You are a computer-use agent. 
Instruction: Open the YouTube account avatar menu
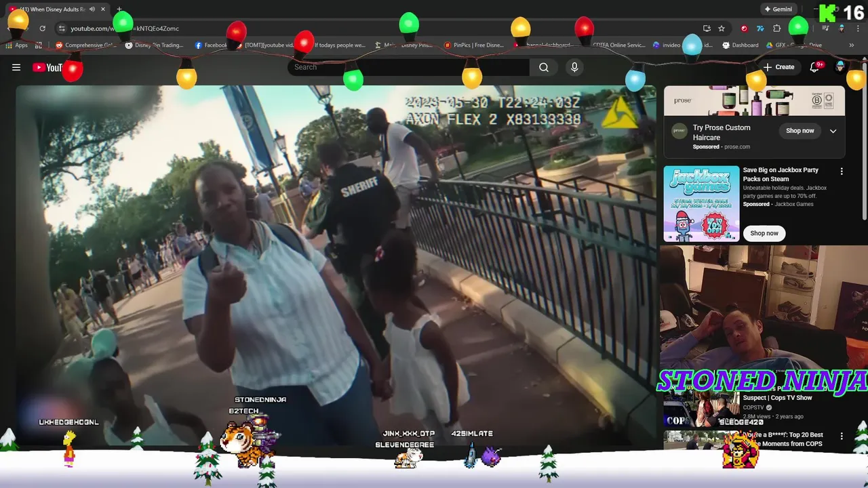click(x=841, y=66)
